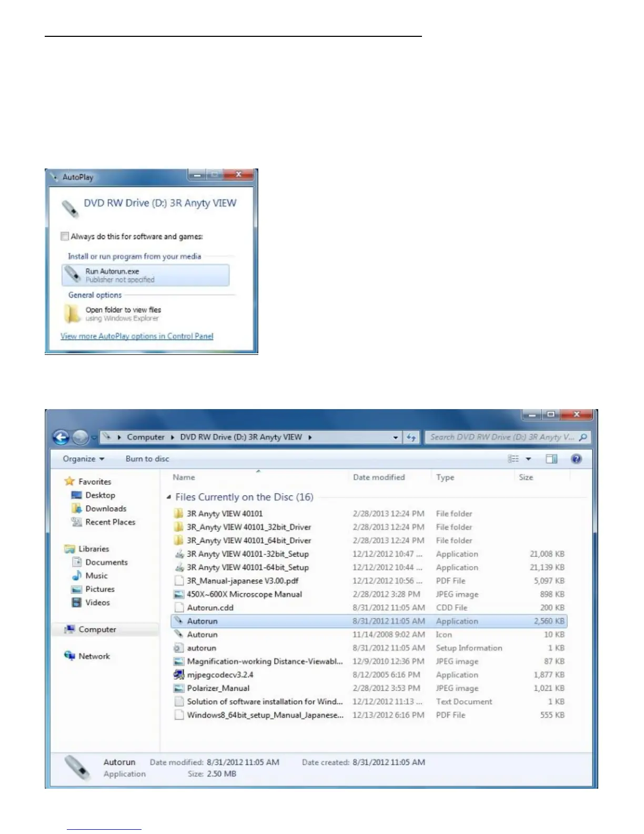Click 'Computer' in the address bar
Screen dimensions: 644x834
pyautogui.click(x=146, y=437)
